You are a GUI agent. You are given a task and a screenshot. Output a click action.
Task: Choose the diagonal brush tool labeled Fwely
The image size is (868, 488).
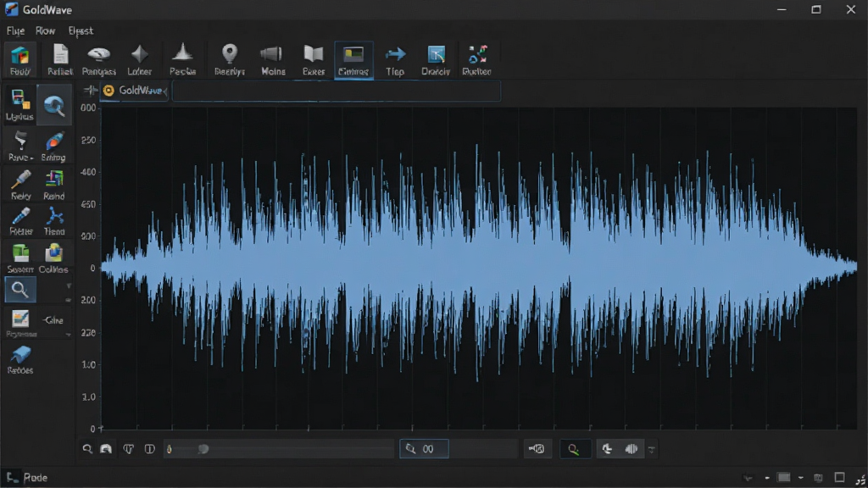pos(20,180)
